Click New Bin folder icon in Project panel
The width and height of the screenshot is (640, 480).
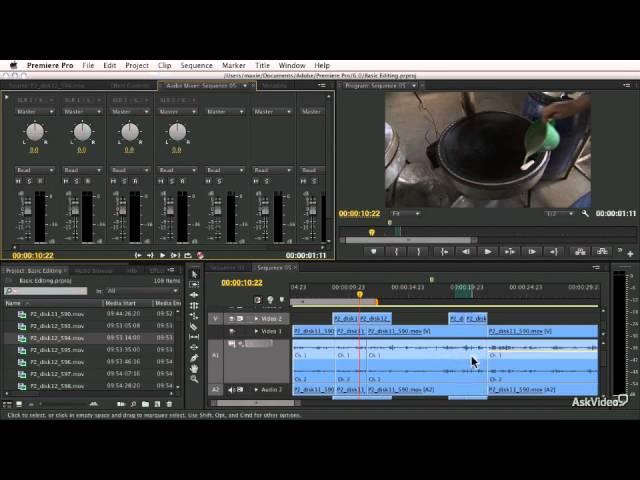point(145,404)
